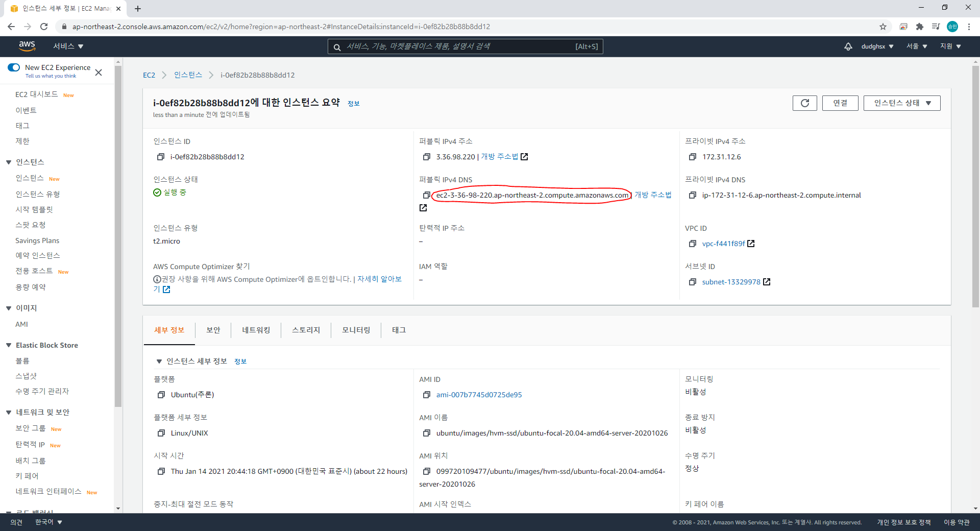Open AMI in sidebar
The width and height of the screenshot is (980, 531).
pyautogui.click(x=21, y=325)
